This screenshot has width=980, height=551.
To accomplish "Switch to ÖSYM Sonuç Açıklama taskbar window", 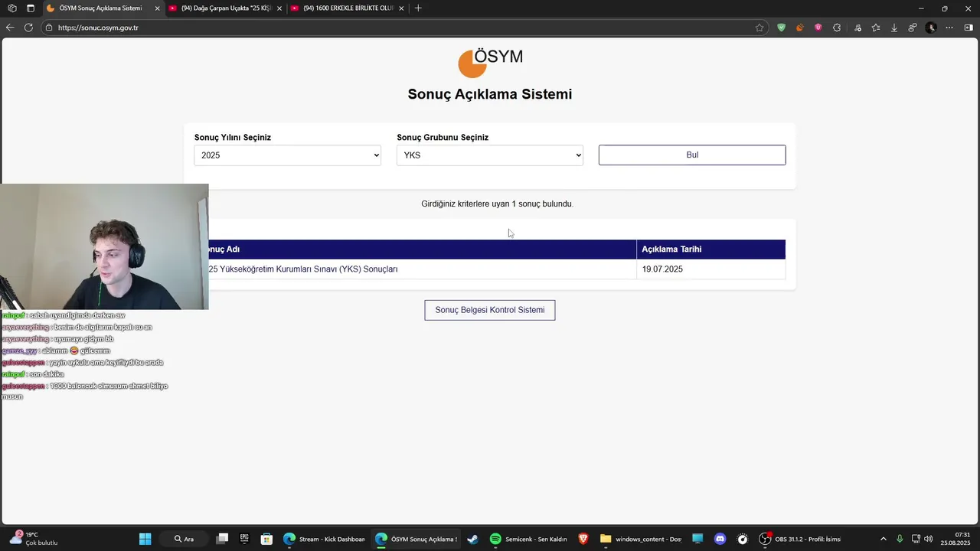I will 416,539.
